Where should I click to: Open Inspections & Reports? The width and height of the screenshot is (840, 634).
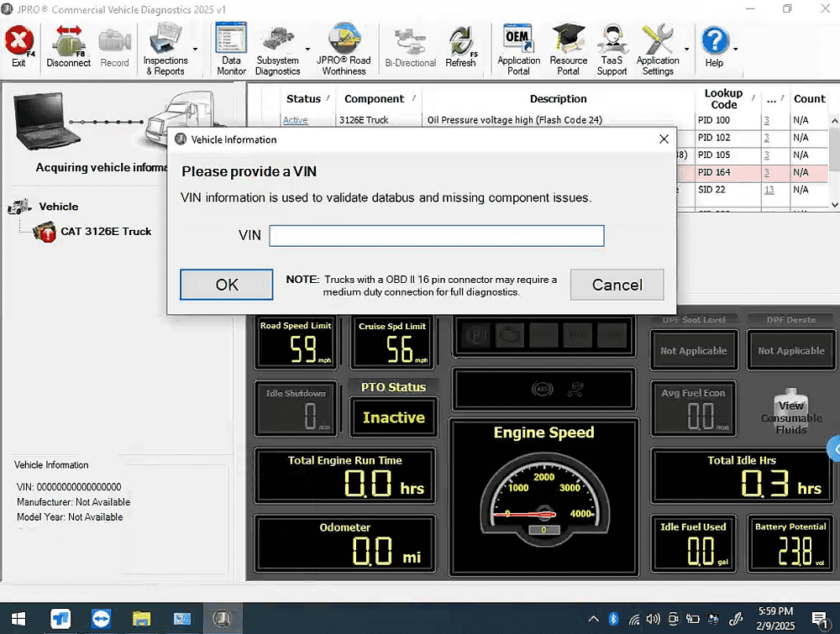coord(165,50)
